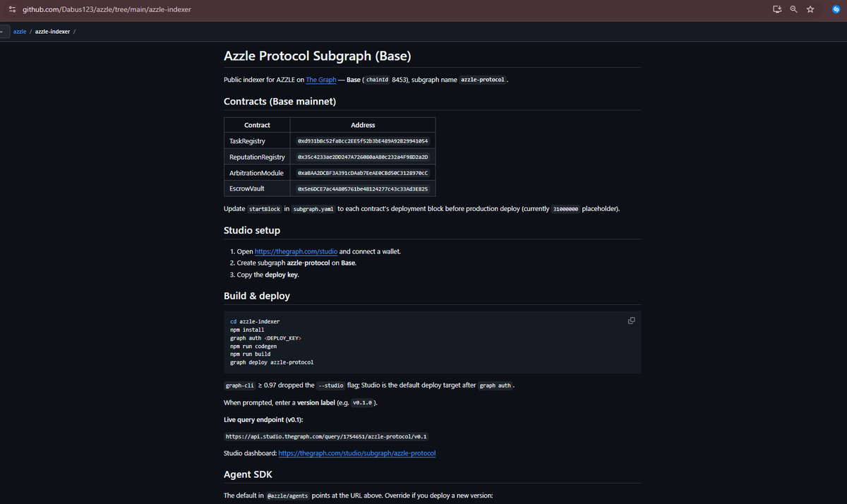Click the 'npm run codegen' code line
Viewport: 847px width, 504px height.
coord(253,346)
